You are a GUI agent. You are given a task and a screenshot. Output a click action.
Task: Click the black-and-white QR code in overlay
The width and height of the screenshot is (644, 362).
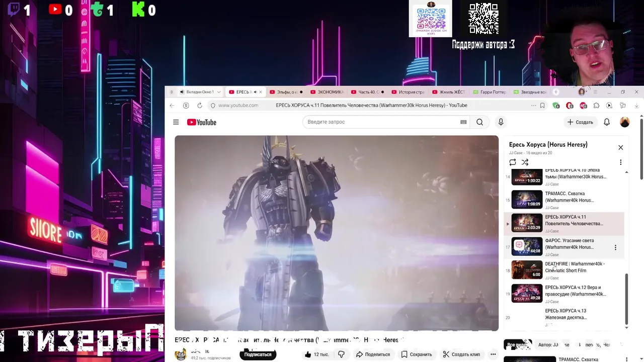pos(484,19)
